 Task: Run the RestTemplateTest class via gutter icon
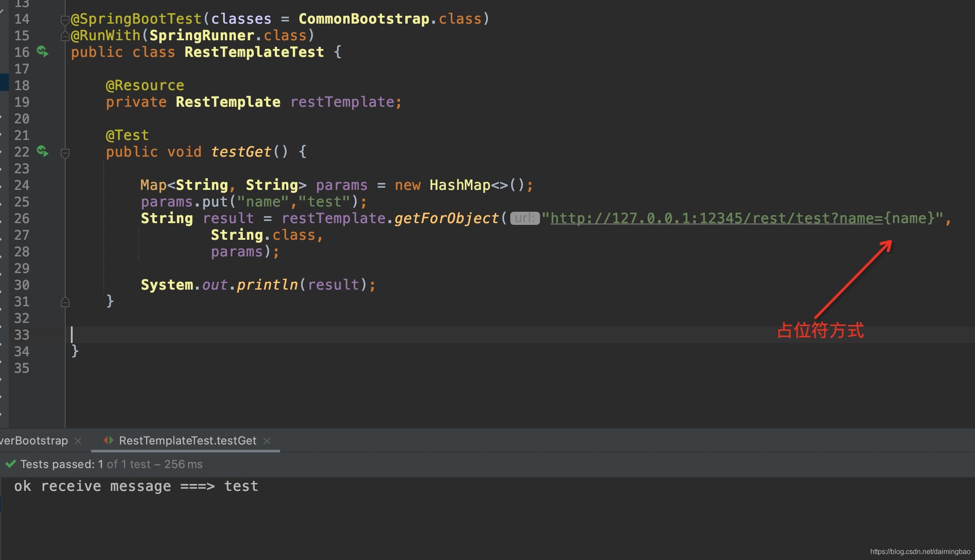click(x=42, y=52)
